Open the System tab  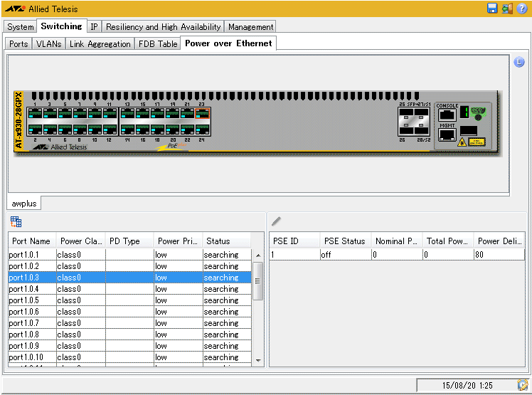pyautogui.click(x=21, y=27)
